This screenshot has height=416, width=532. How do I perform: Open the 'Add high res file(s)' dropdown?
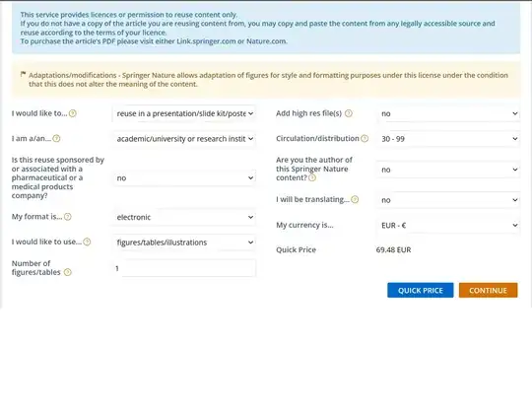click(x=448, y=113)
